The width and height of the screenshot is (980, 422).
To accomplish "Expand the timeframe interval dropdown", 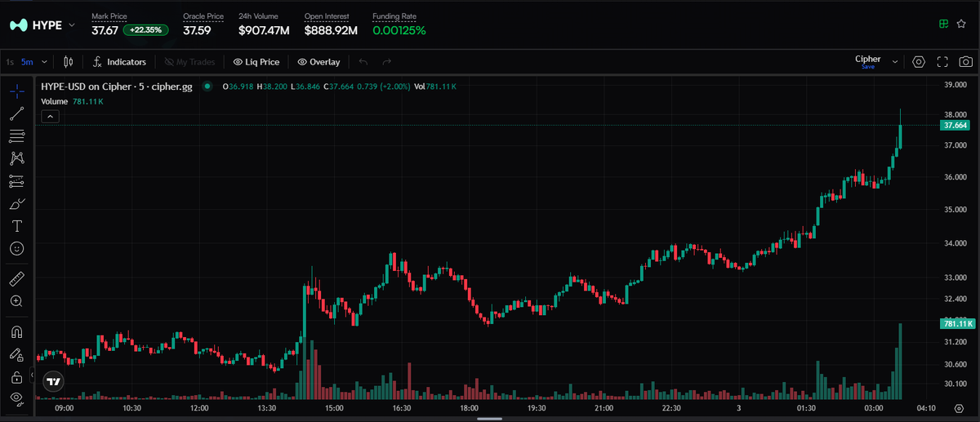I will click(44, 61).
